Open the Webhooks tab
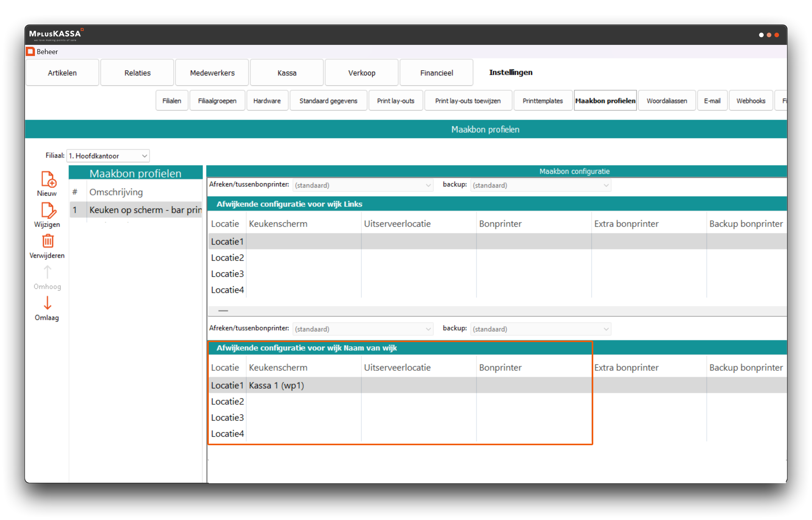 (x=750, y=101)
